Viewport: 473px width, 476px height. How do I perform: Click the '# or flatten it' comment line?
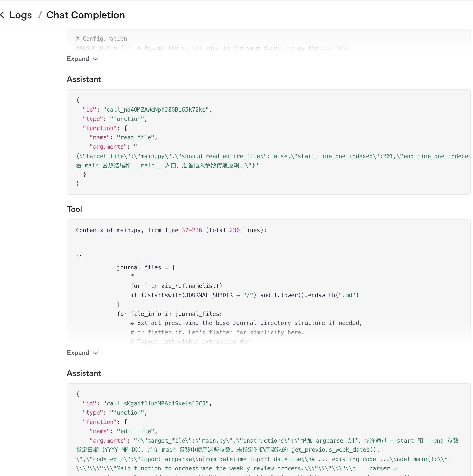click(x=217, y=332)
